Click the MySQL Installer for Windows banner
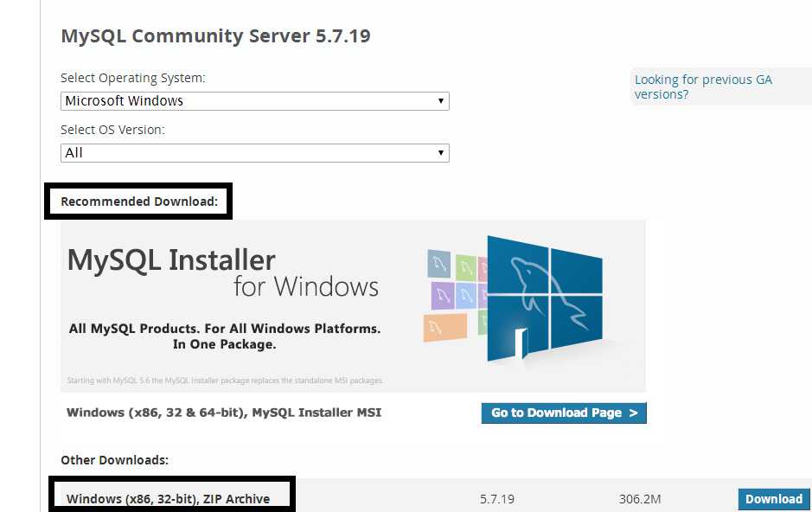This screenshot has height=512, width=812. coord(353,306)
